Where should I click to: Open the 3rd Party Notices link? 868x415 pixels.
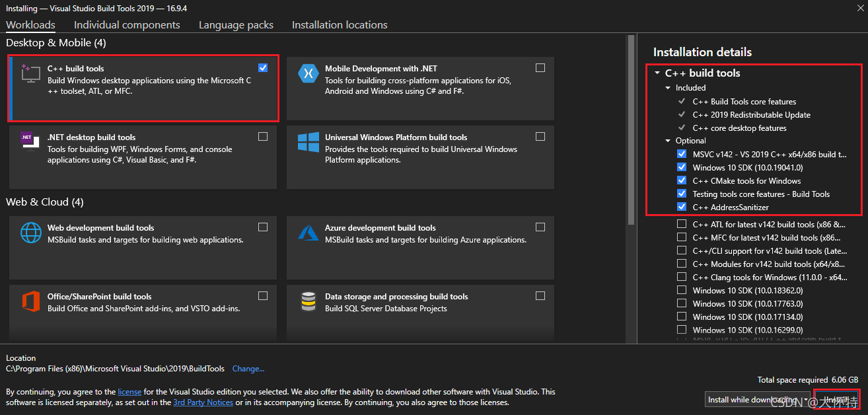click(x=203, y=402)
